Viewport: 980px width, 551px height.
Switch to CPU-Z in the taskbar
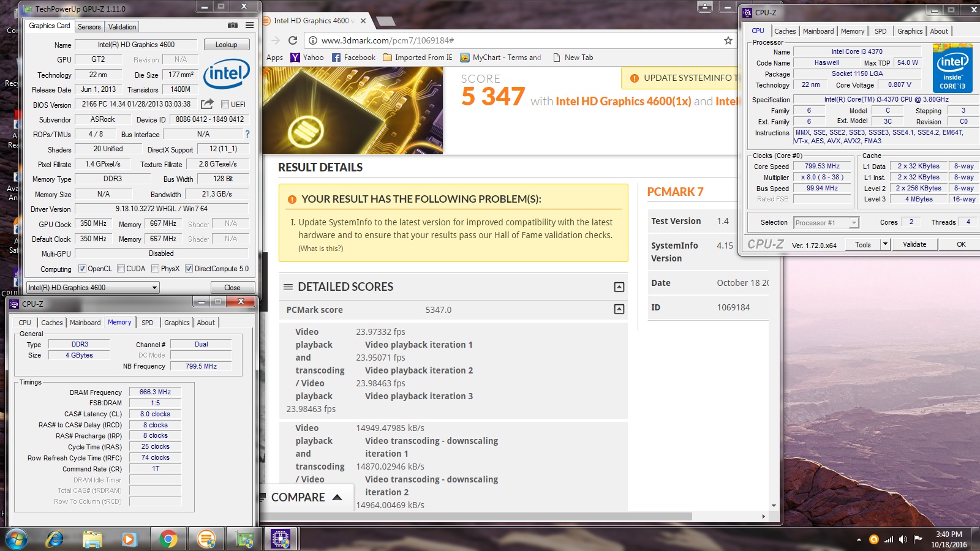tap(281, 539)
